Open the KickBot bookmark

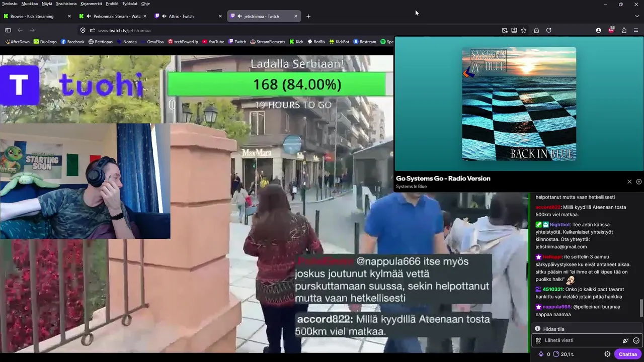(x=340, y=42)
